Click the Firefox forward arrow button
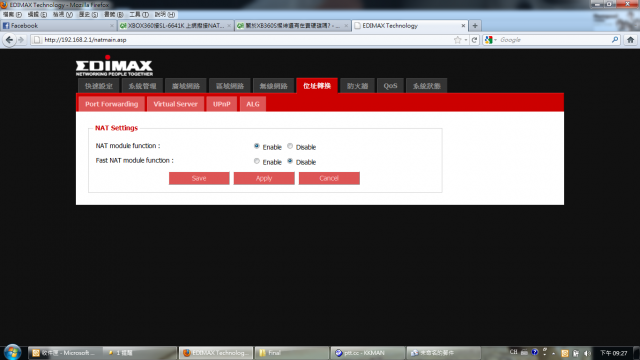 pos(21,40)
